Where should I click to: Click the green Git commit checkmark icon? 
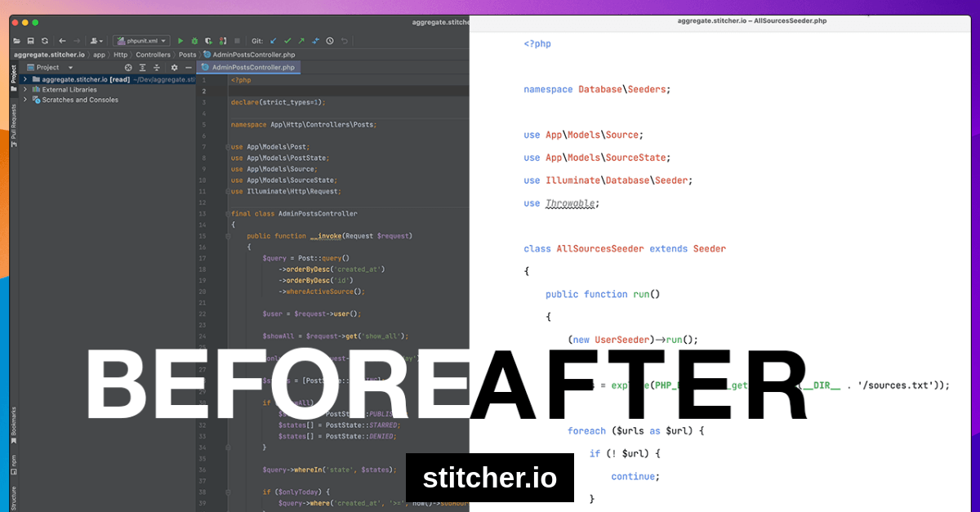click(x=288, y=39)
